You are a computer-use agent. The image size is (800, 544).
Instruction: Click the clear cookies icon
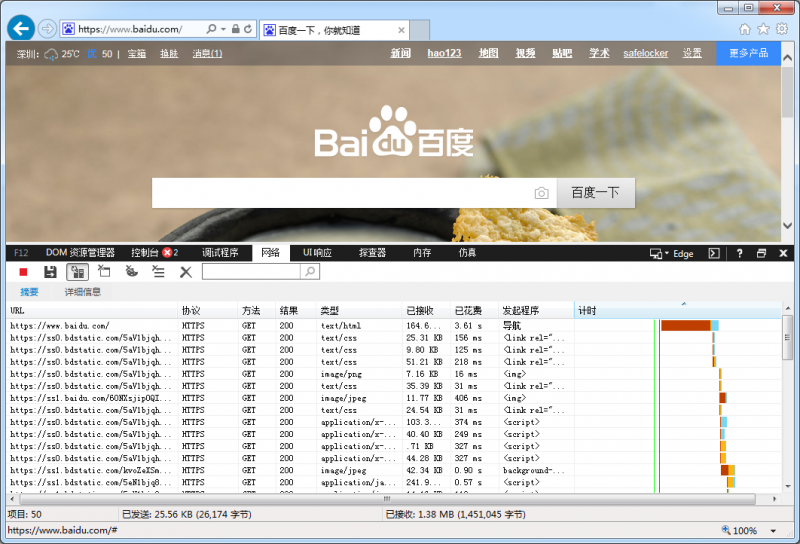tap(132, 271)
